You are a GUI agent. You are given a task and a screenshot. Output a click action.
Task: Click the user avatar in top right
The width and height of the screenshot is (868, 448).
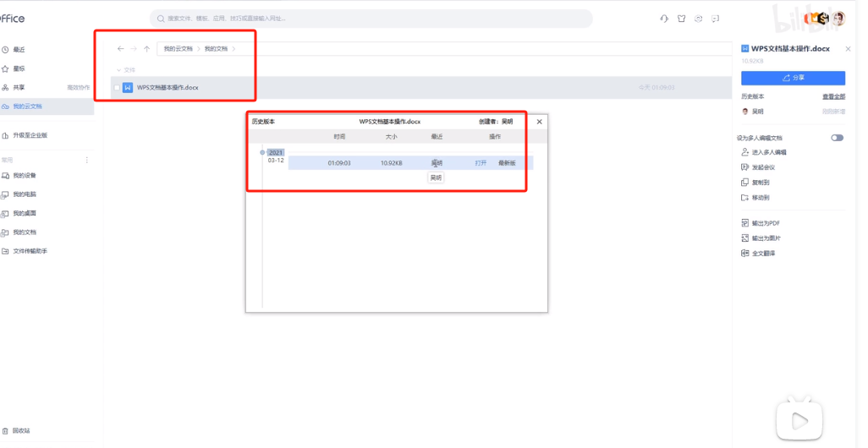tap(839, 19)
